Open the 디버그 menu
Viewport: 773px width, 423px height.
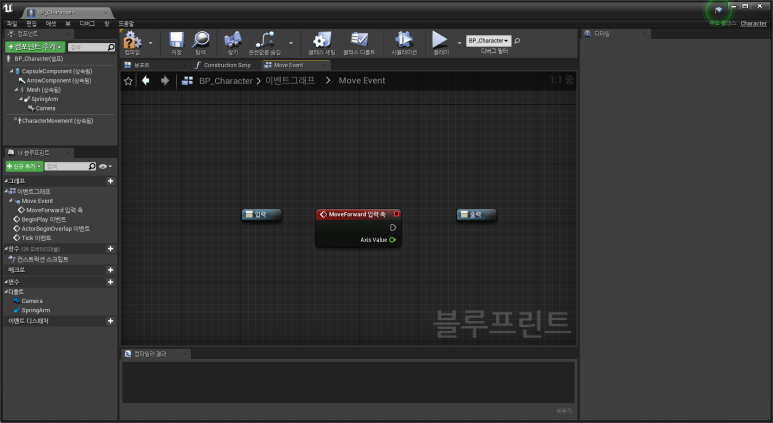[87, 24]
